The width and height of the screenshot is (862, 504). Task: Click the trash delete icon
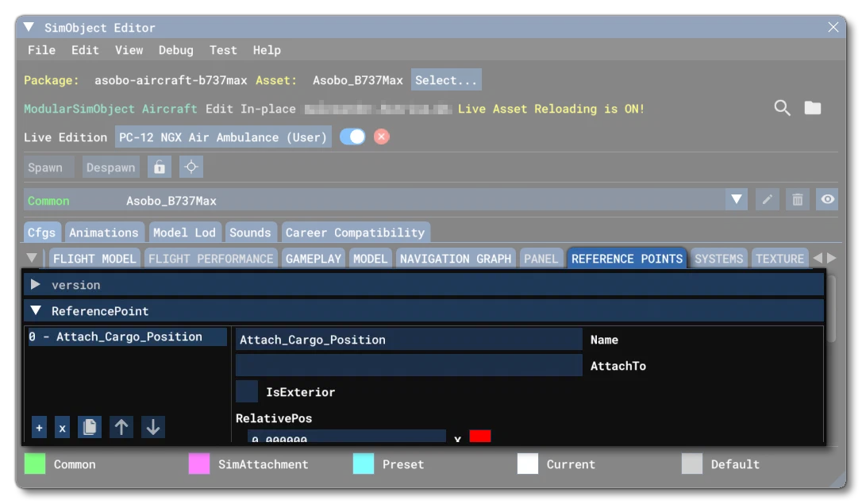tap(798, 199)
